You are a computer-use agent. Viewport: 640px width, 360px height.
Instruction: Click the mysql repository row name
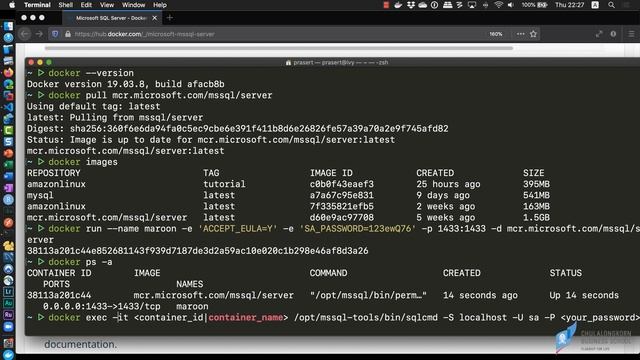point(40,195)
